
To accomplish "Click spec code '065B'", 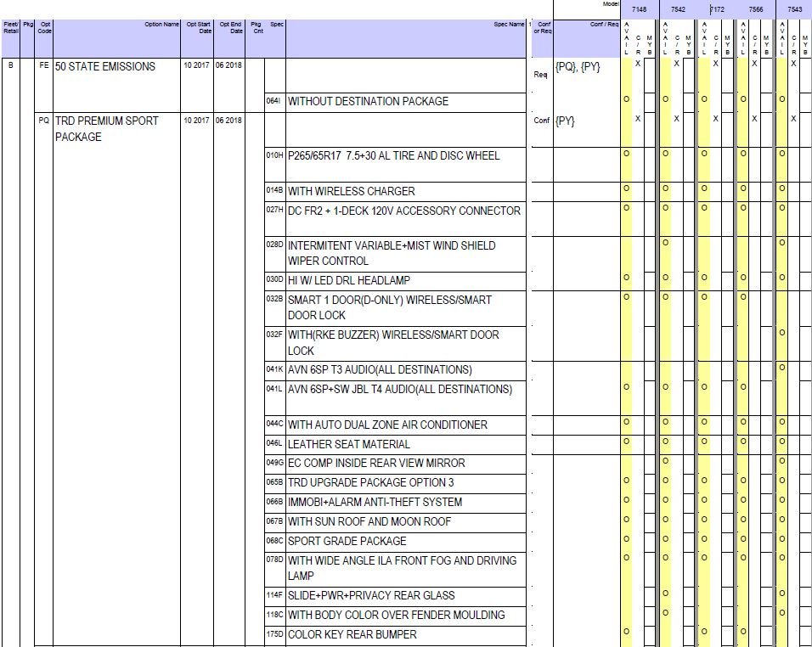I will tap(274, 482).
